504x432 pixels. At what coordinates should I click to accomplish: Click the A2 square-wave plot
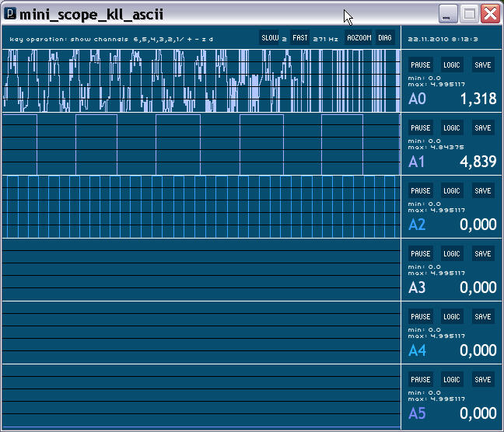201,207
